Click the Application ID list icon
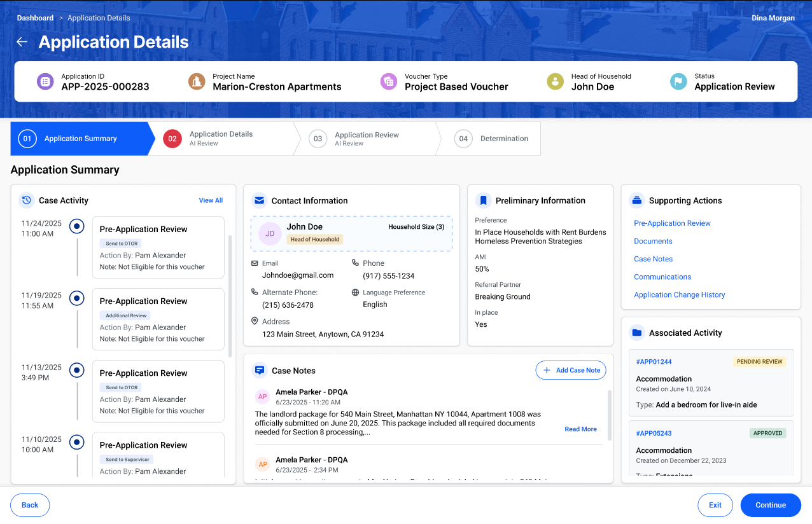 point(45,81)
